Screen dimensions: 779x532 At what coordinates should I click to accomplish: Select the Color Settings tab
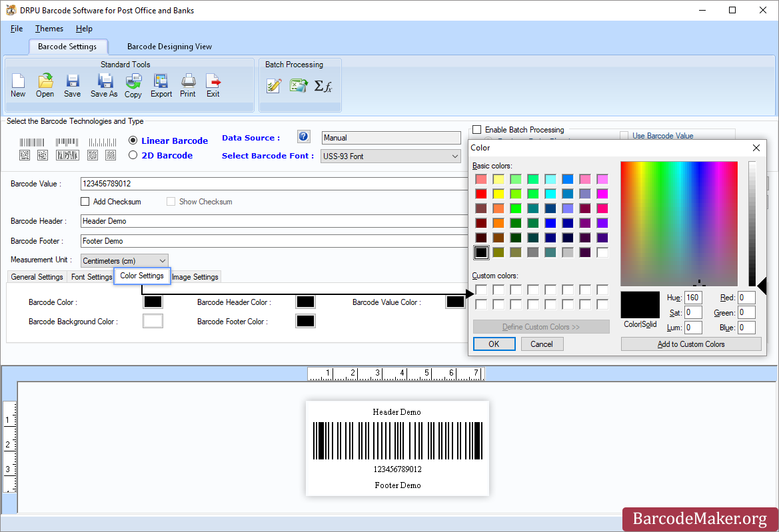pyautogui.click(x=142, y=276)
